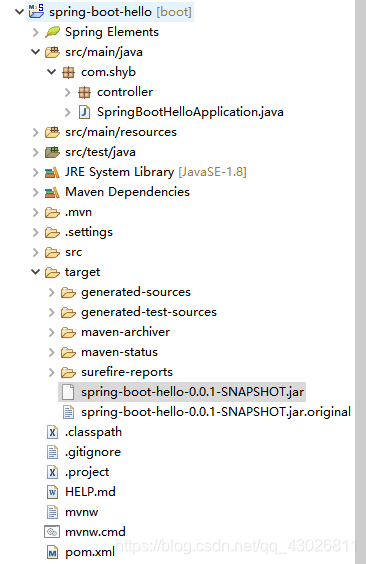
Task: Click the src/main/java source folder icon
Action: point(52,52)
